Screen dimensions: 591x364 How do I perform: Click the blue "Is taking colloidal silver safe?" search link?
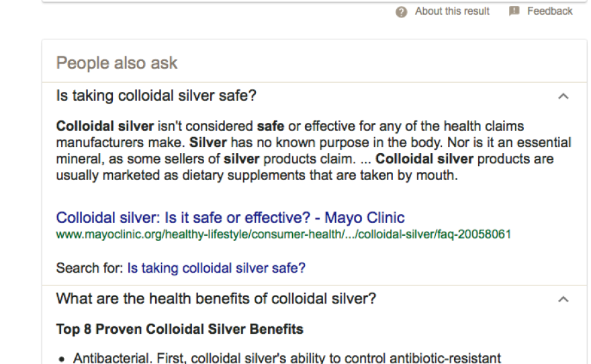coord(216,268)
